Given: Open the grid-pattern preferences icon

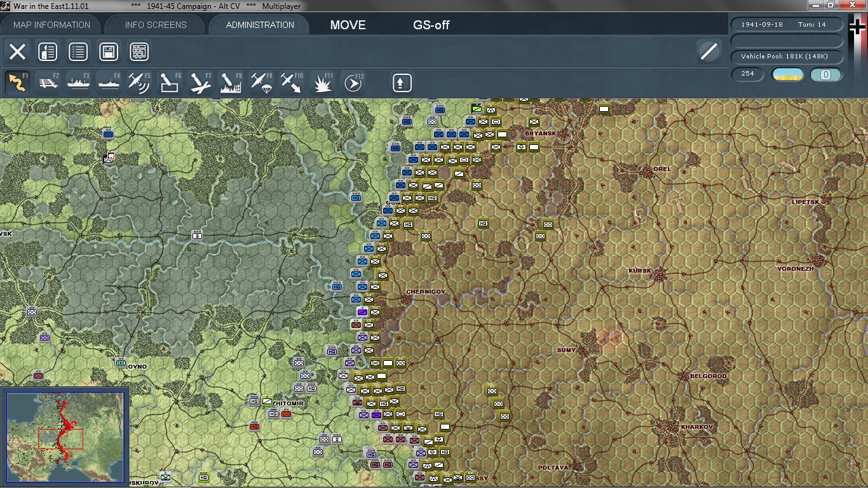Looking at the screenshot, I should [139, 51].
